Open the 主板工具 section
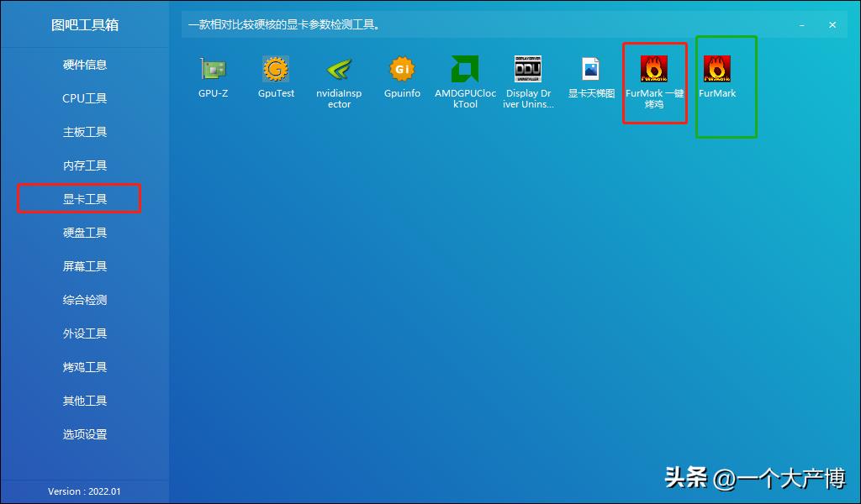This screenshot has height=504, width=861. coord(85,132)
